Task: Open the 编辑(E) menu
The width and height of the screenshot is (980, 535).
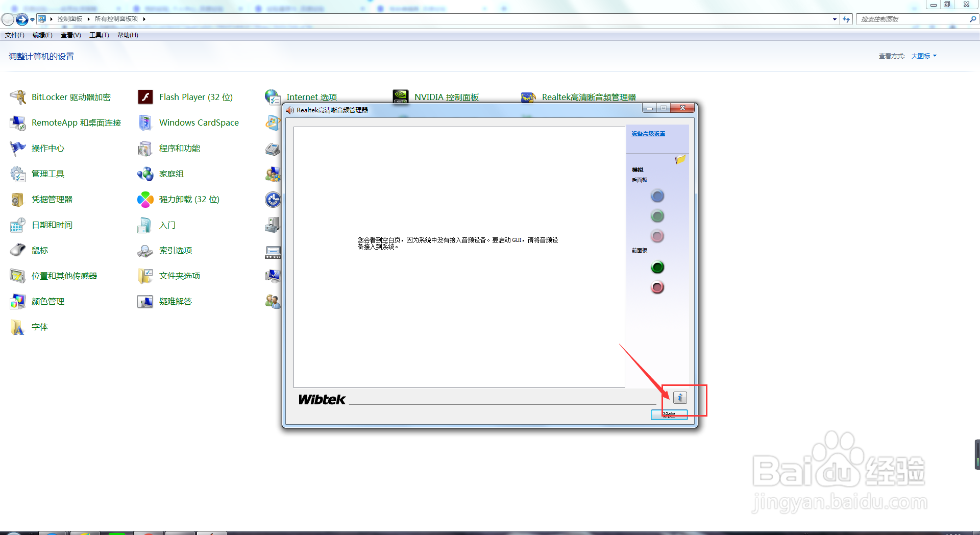Action: [x=42, y=35]
